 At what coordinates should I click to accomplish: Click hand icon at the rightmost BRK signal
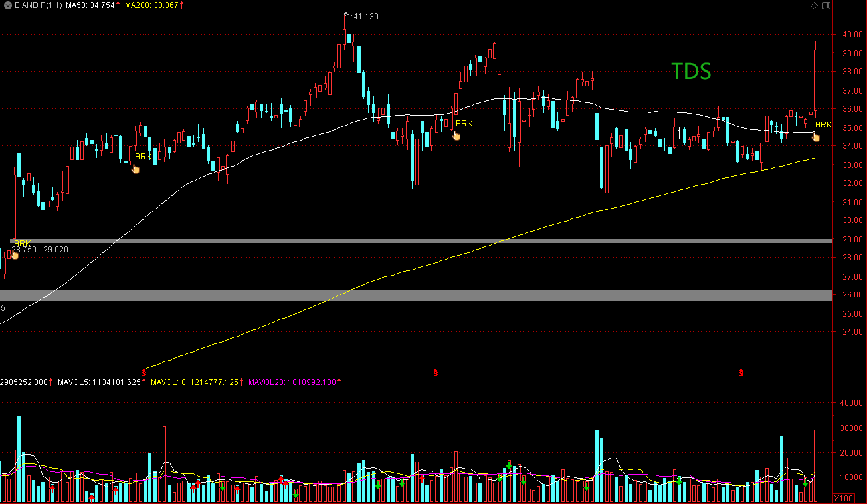815,137
